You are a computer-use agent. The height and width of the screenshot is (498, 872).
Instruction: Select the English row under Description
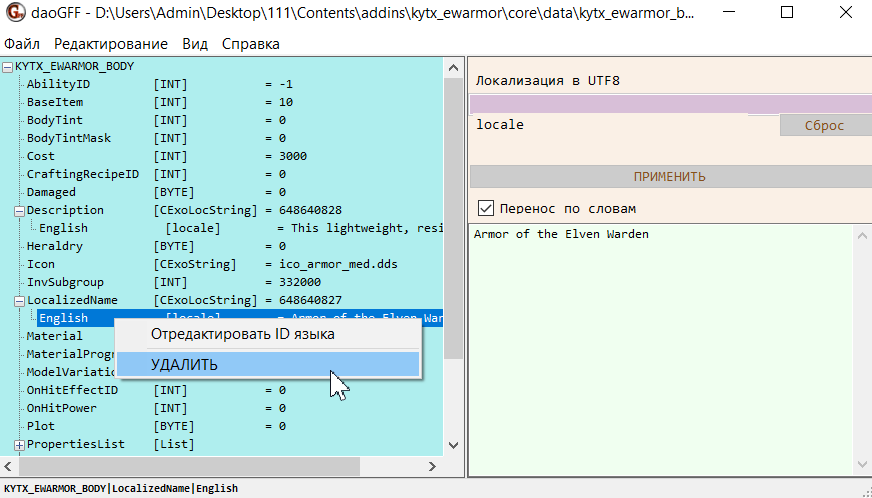[x=241, y=228]
